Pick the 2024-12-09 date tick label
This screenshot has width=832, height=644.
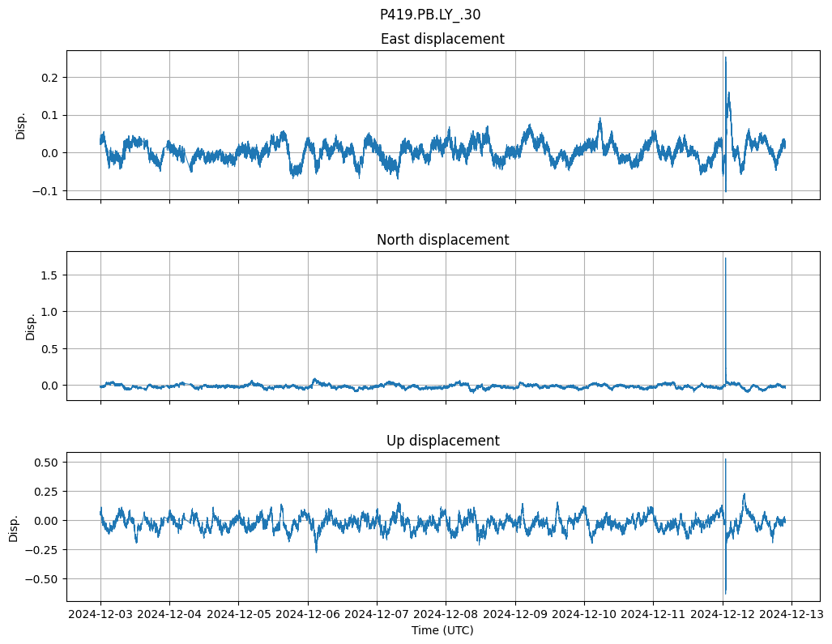pos(515,614)
